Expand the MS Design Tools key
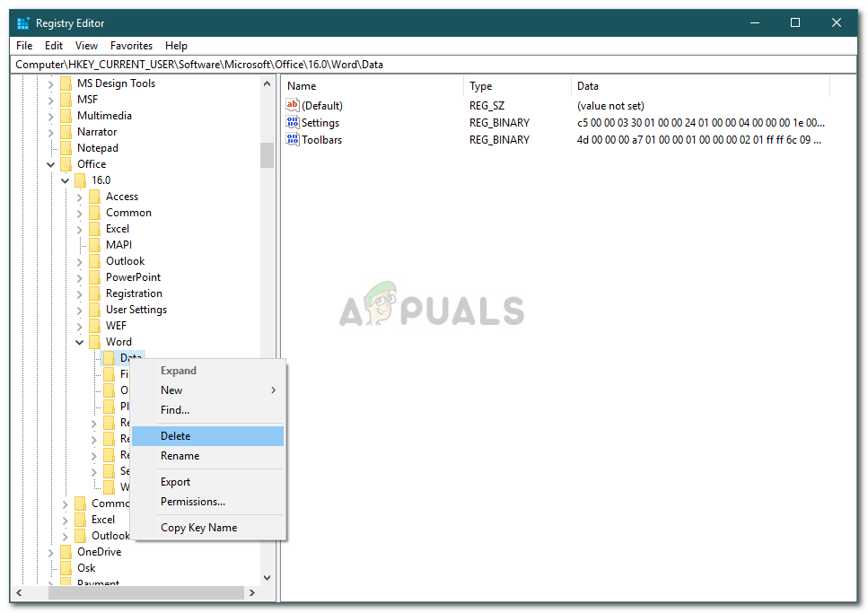 pos(51,84)
